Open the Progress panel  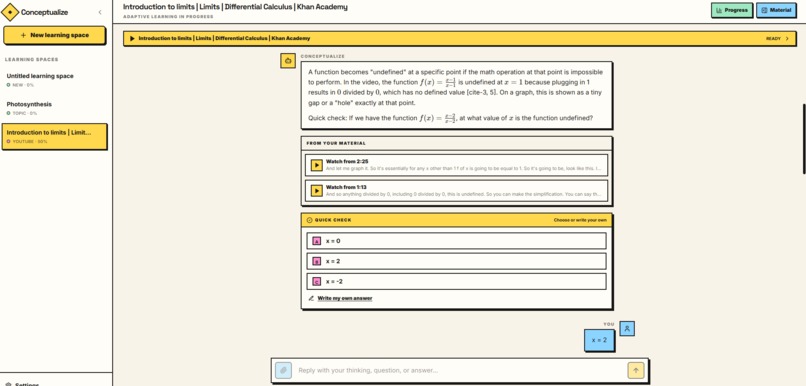732,10
